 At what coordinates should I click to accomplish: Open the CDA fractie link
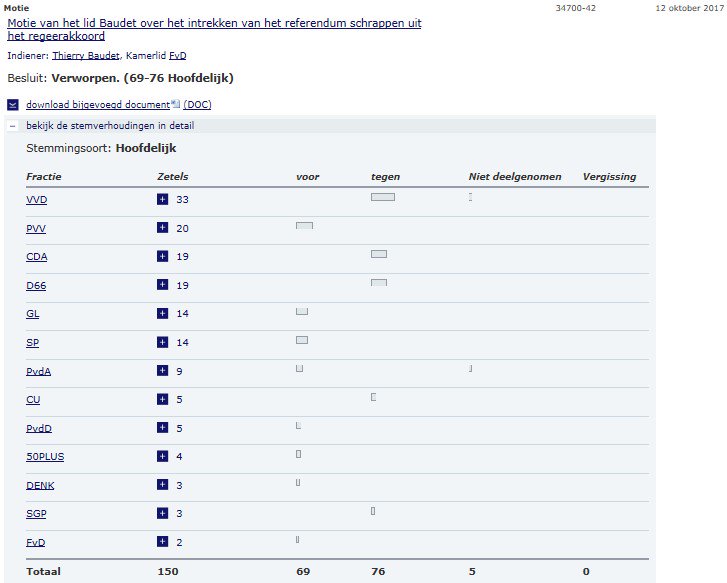tap(37, 256)
